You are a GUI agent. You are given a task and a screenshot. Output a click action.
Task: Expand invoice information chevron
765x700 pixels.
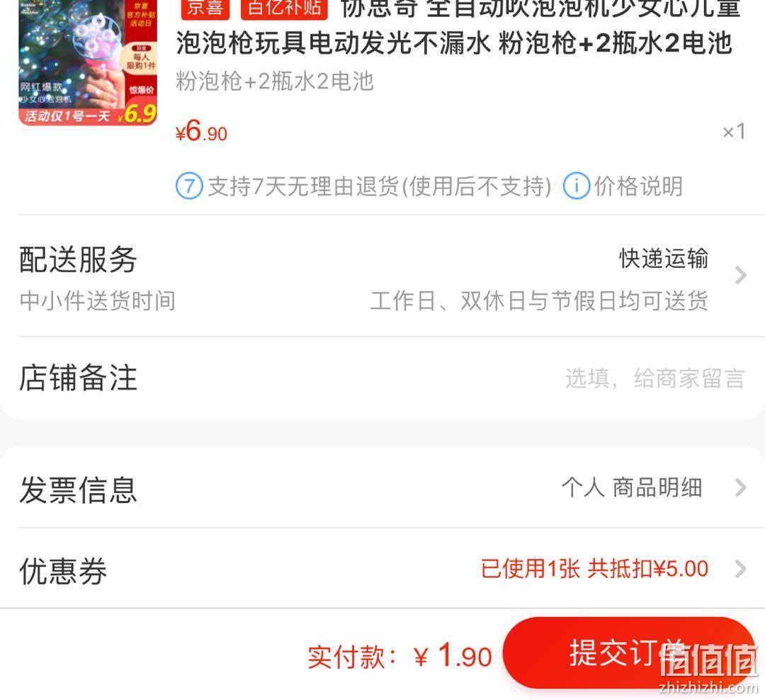[x=741, y=487]
